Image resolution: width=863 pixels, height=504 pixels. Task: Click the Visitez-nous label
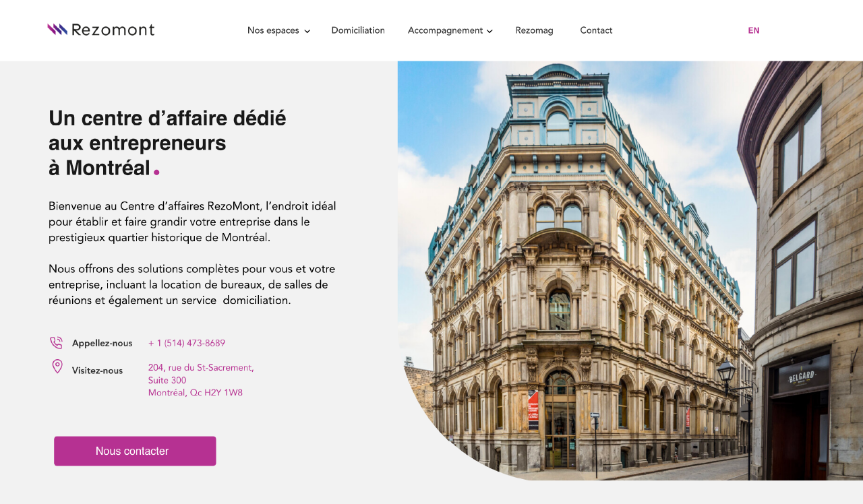(x=97, y=371)
